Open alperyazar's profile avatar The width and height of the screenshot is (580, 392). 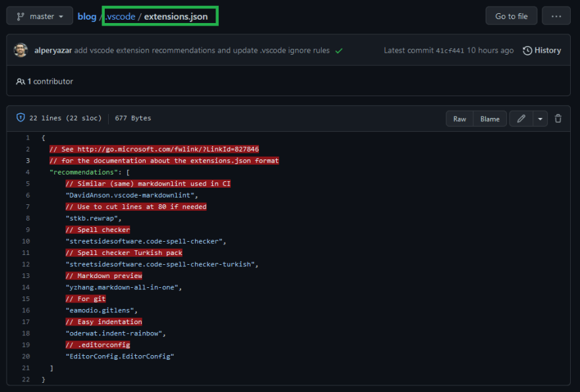21,50
